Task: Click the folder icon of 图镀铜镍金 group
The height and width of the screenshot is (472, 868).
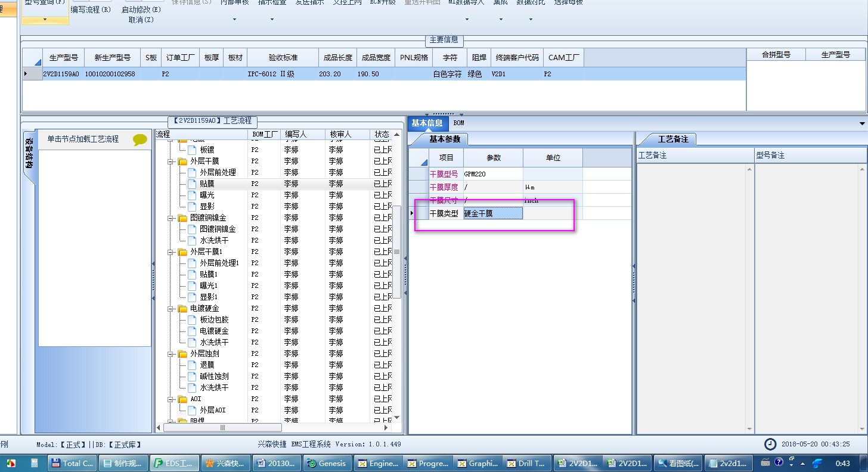Action: [182, 218]
